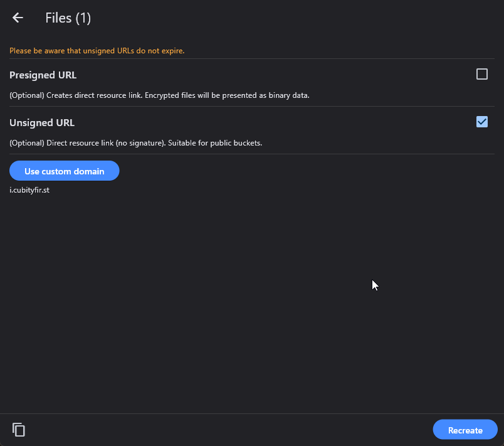Uncheck the Unsigned URL checkbox
The width and height of the screenshot is (504, 446).
[x=481, y=122]
